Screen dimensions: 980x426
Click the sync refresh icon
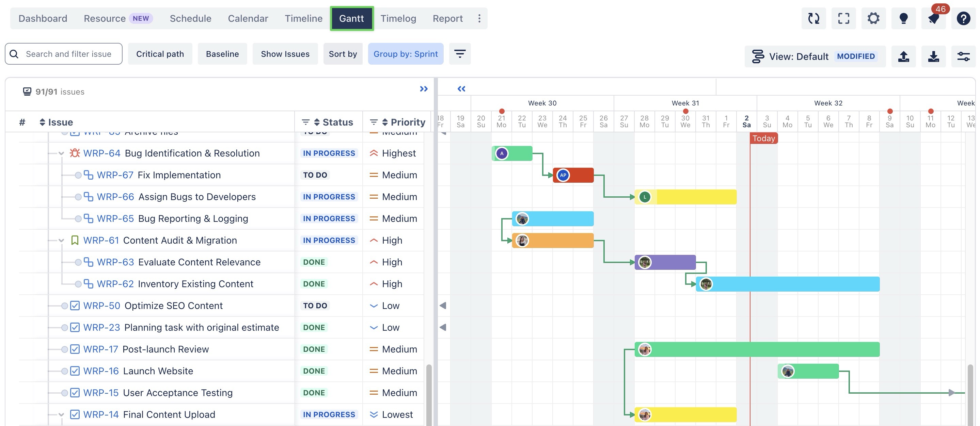click(x=813, y=18)
